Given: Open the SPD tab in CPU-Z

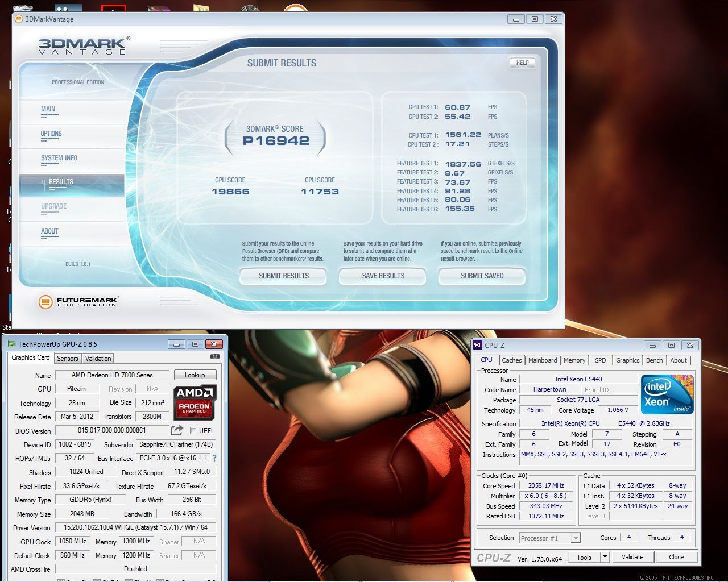Looking at the screenshot, I should click(600, 360).
